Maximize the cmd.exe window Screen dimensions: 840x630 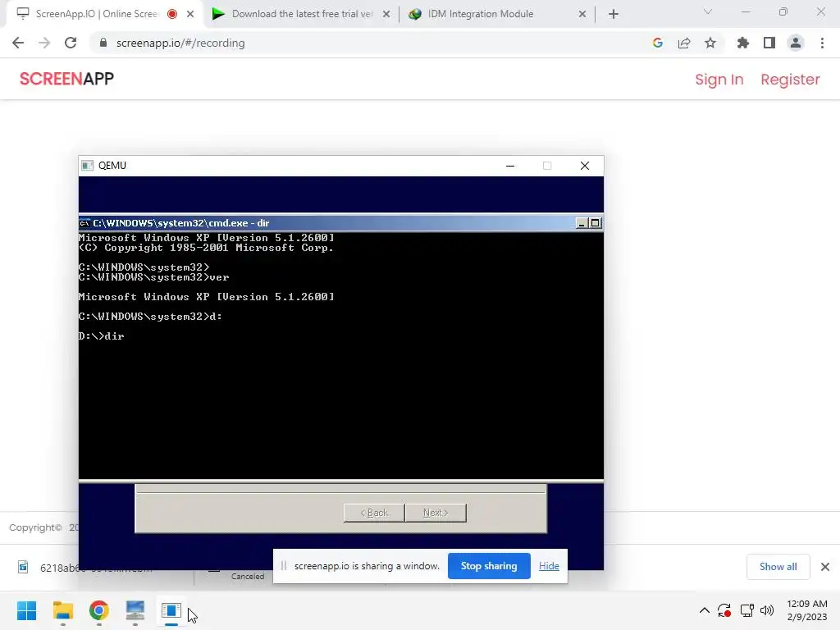click(x=595, y=223)
